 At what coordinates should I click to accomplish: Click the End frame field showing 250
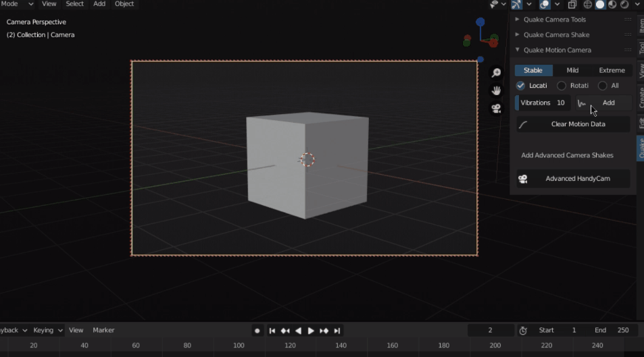pyautogui.click(x=612, y=330)
